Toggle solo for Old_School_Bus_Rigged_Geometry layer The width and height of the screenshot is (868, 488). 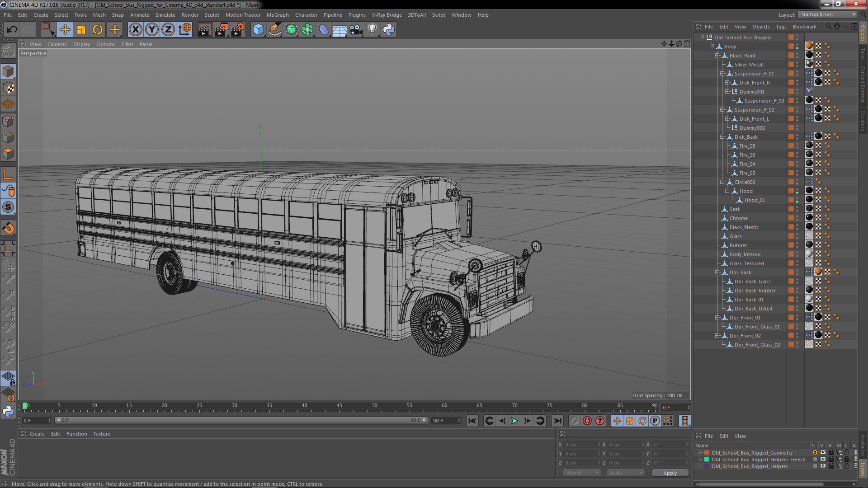(x=815, y=453)
